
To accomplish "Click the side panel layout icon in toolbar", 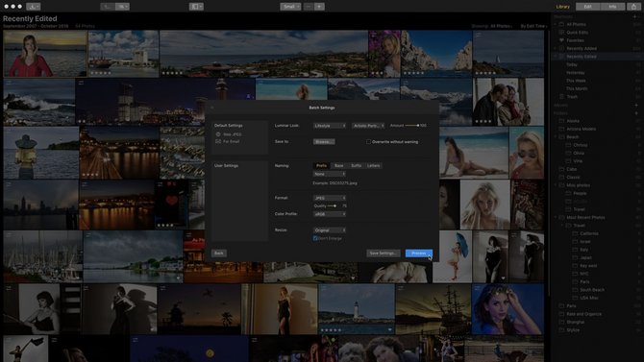I will click(x=196, y=7).
